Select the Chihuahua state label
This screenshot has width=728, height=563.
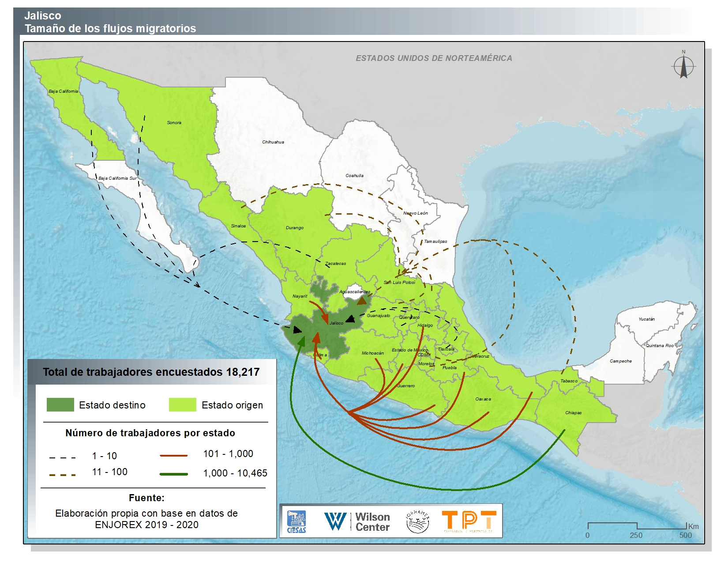point(273,142)
